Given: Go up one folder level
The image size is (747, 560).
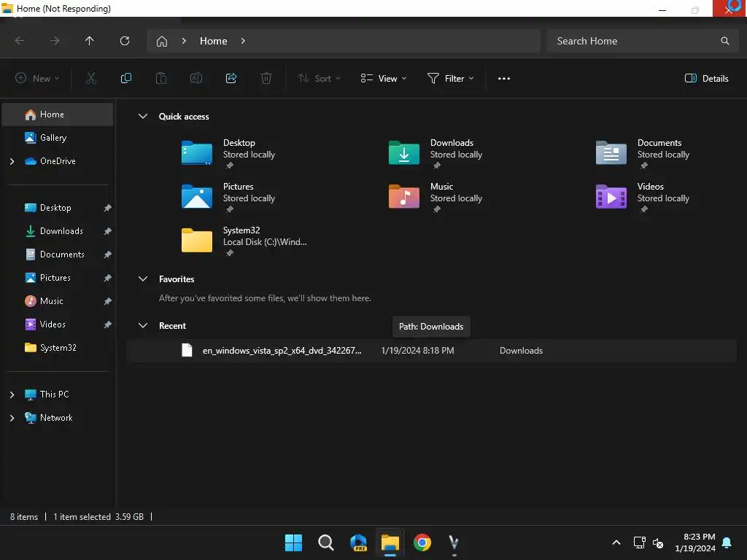Looking at the screenshot, I should [90, 41].
